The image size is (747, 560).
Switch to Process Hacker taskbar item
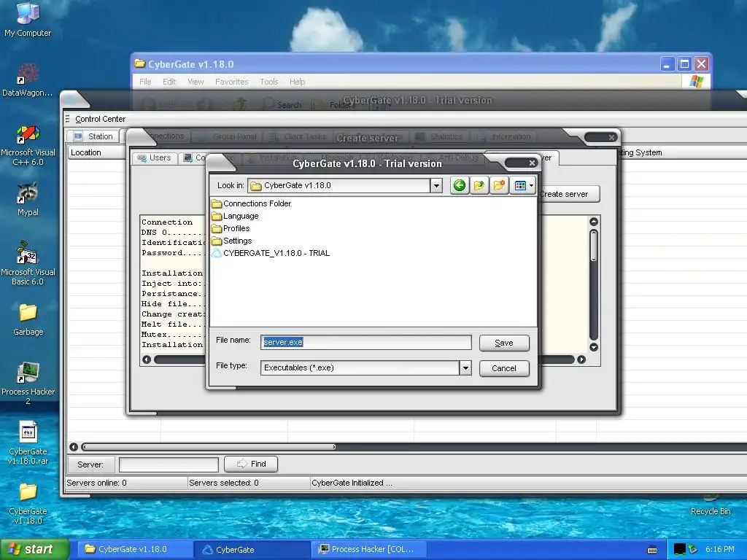(368, 549)
